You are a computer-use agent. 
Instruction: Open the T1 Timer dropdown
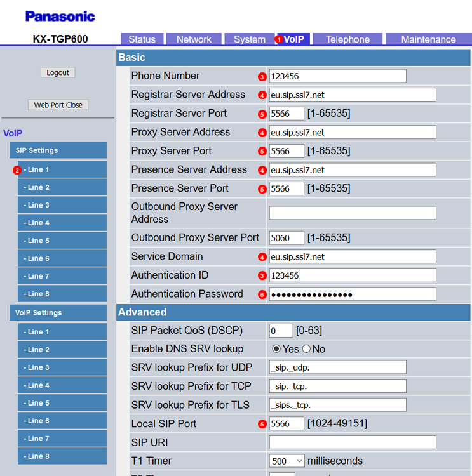[287, 461]
